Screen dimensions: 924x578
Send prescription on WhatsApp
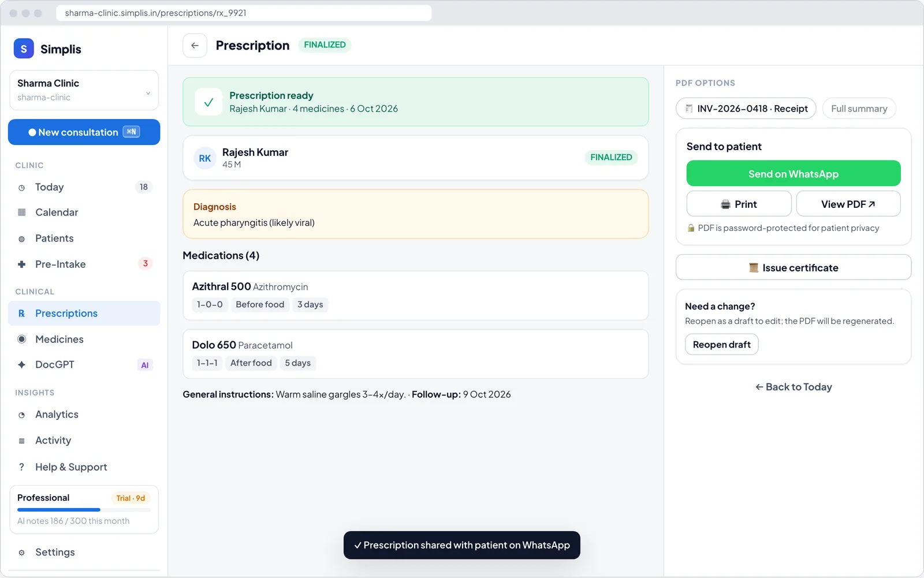point(793,174)
